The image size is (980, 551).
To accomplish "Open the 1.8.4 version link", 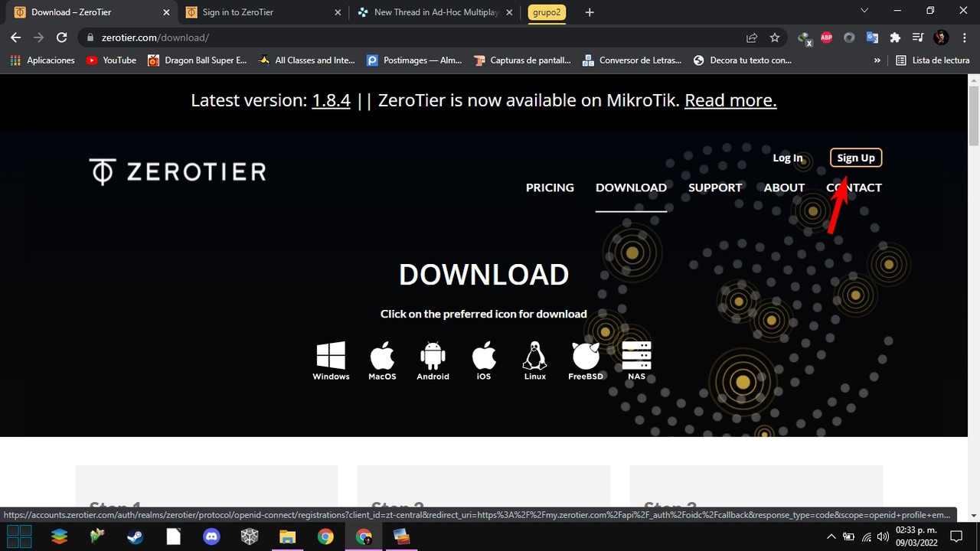I will (x=332, y=100).
